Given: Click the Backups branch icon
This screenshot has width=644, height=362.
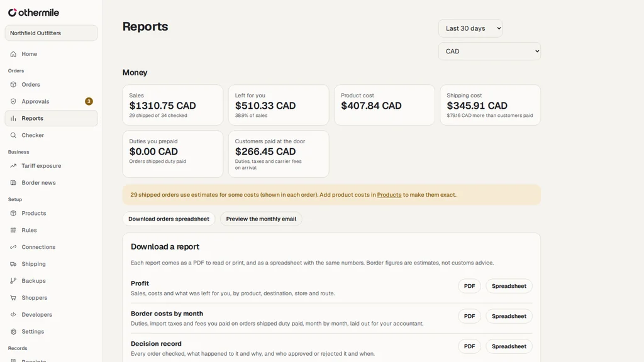Looking at the screenshot, I should point(13,281).
